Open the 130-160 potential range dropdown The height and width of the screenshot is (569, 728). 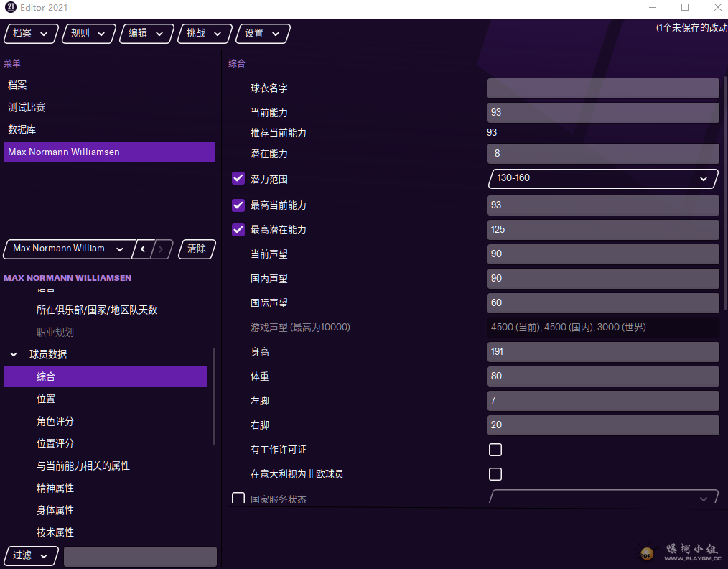click(x=603, y=178)
